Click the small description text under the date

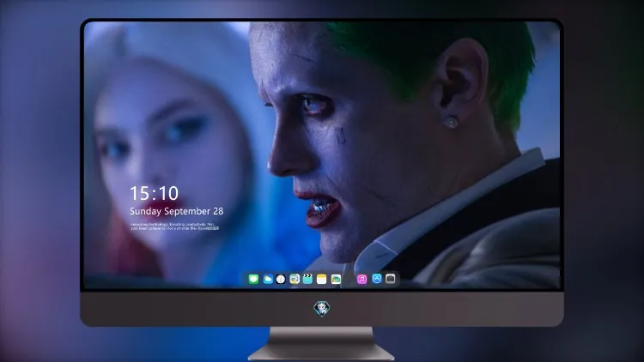(x=174, y=226)
